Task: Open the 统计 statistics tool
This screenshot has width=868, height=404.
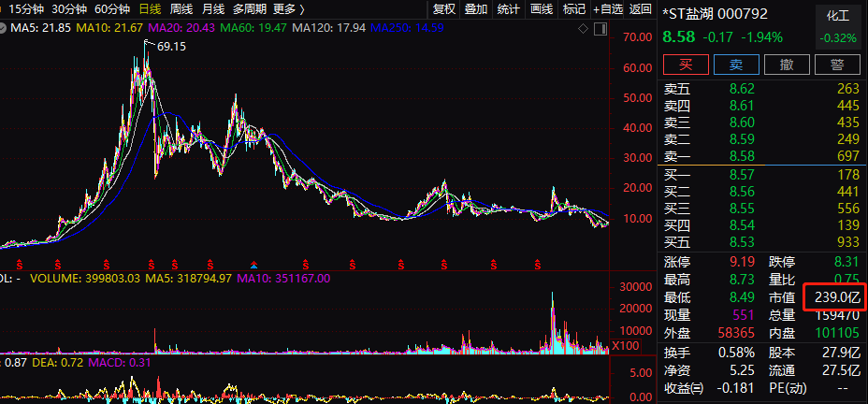Action: (509, 8)
